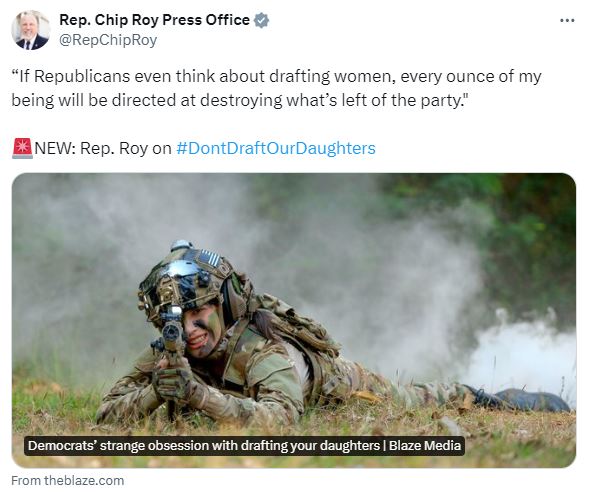Visit the @RepChipRoy handle

click(108, 40)
